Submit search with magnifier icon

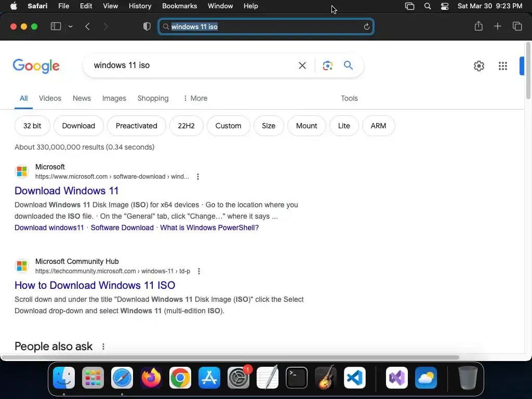point(348,65)
